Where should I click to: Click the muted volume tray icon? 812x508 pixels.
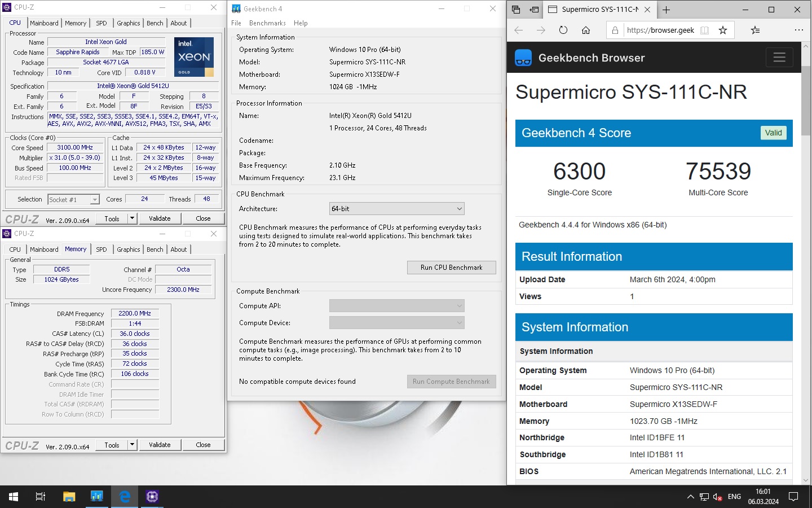pos(718,497)
